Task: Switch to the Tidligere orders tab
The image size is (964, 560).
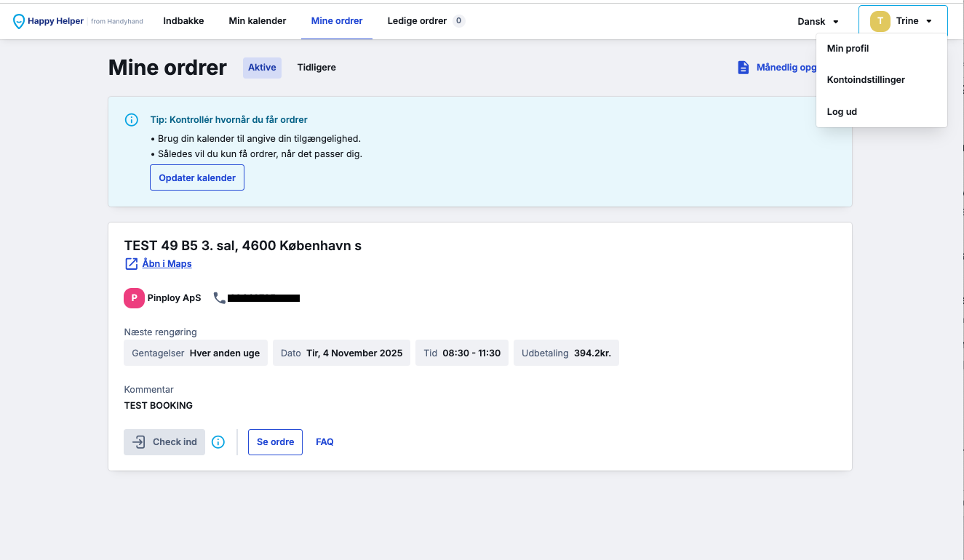Action: coord(316,68)
